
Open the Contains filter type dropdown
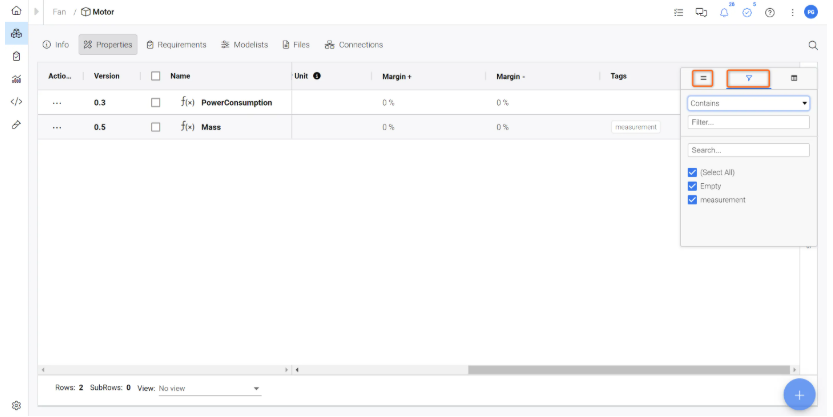coord(749,103)
